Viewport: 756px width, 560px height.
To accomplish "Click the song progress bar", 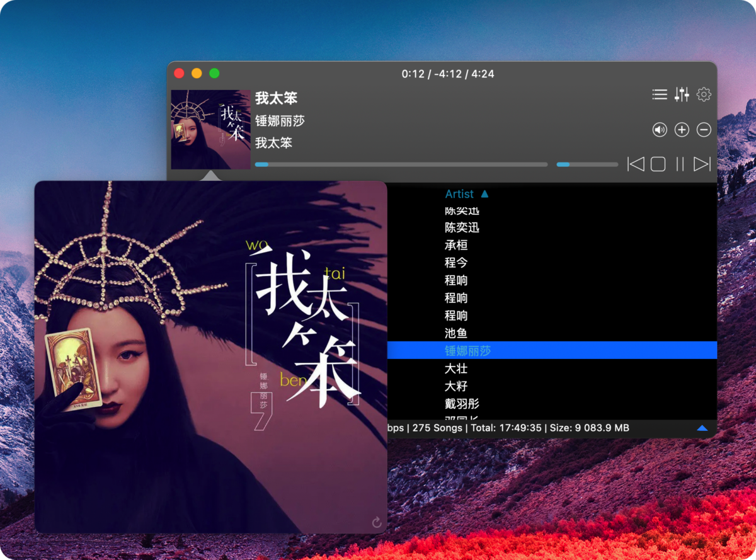I will coord(401,164).
